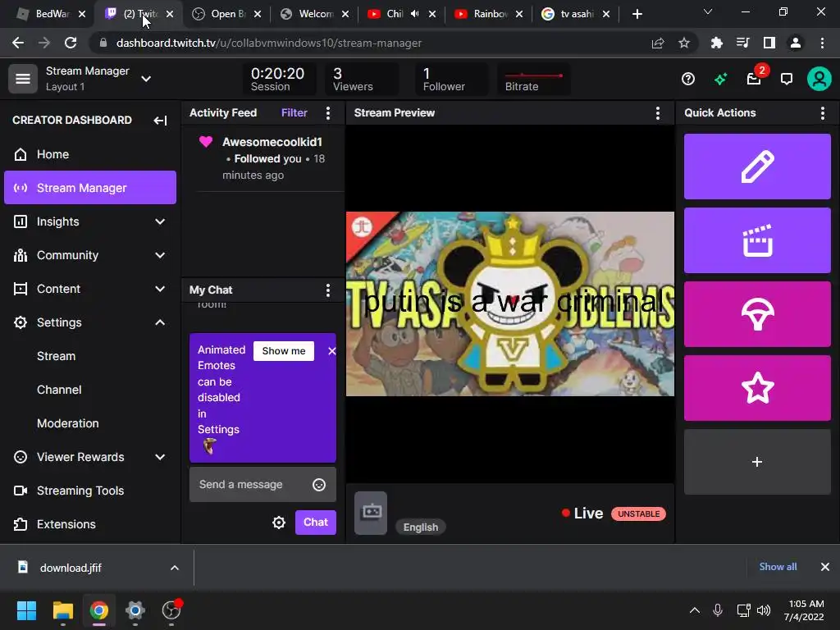
Task: Open the Stream Manager layout dropdown
Action: [x=146, y=79]
